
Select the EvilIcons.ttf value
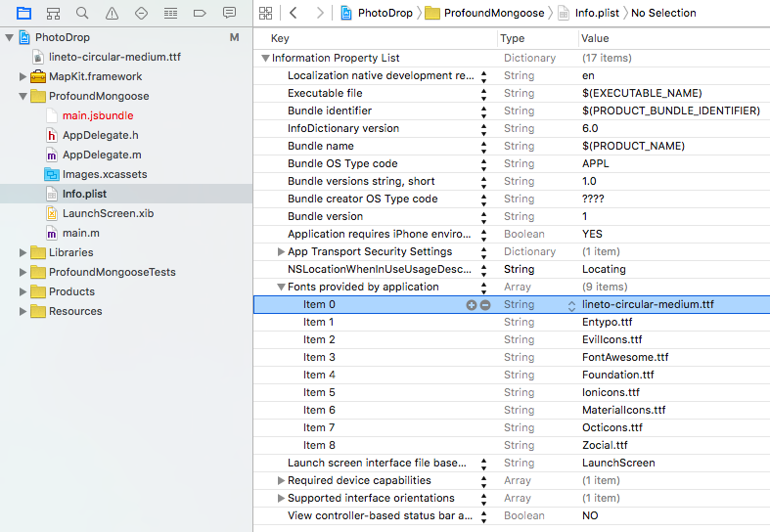click(x=611, y=340)
